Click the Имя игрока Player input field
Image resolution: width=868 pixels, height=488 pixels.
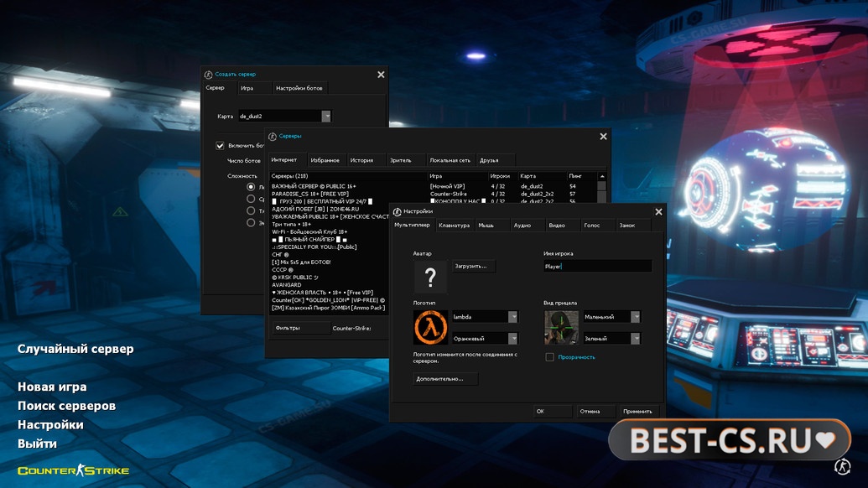click(597, 266)
